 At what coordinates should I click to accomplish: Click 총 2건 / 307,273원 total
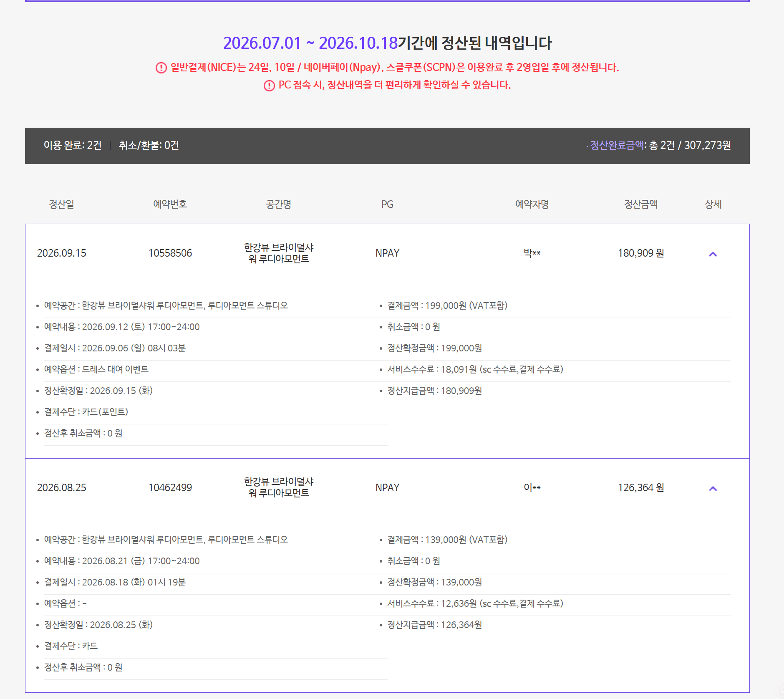[690, 145]
